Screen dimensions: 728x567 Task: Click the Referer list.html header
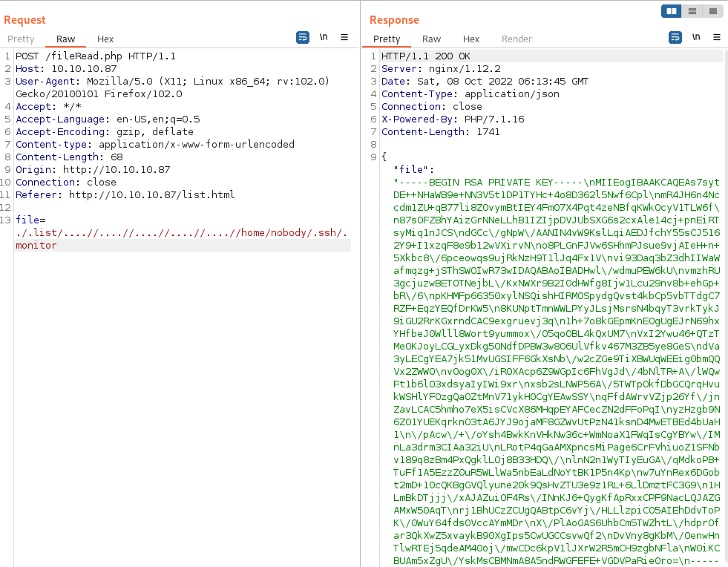(125, 195)
